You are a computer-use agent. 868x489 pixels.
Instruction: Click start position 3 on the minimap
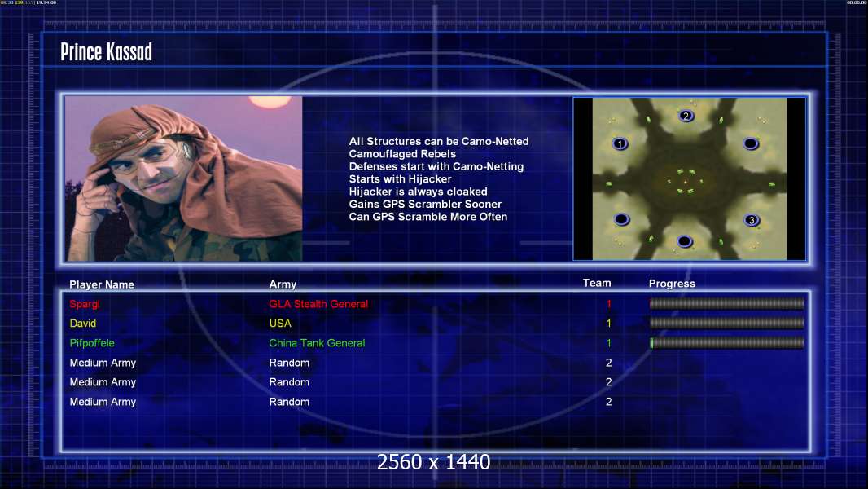752,220
